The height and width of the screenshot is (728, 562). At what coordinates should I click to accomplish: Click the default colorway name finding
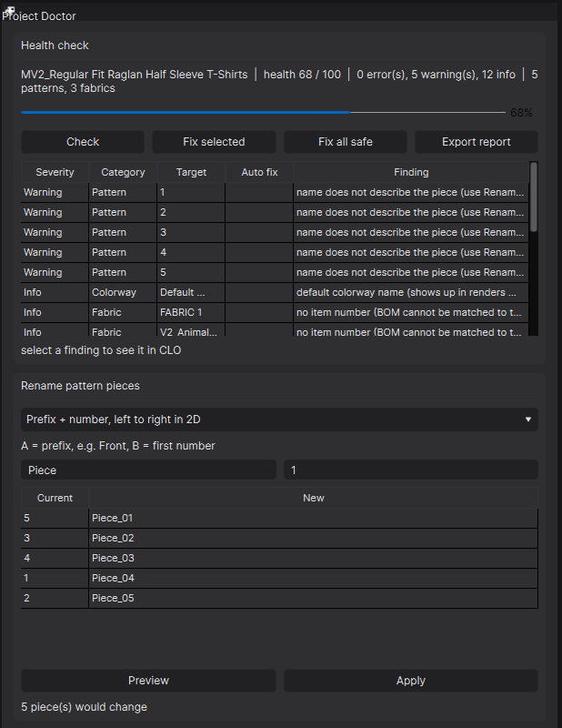411,292
